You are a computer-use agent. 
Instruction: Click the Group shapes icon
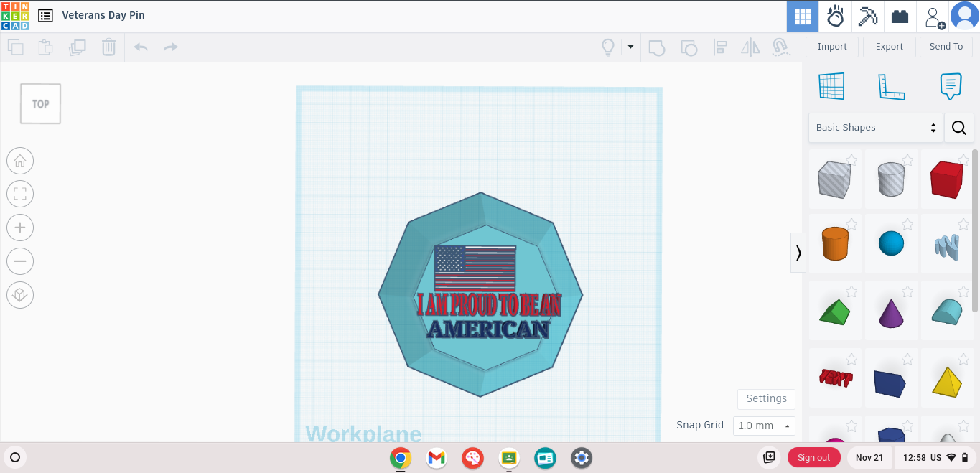(x=656, y=47)
